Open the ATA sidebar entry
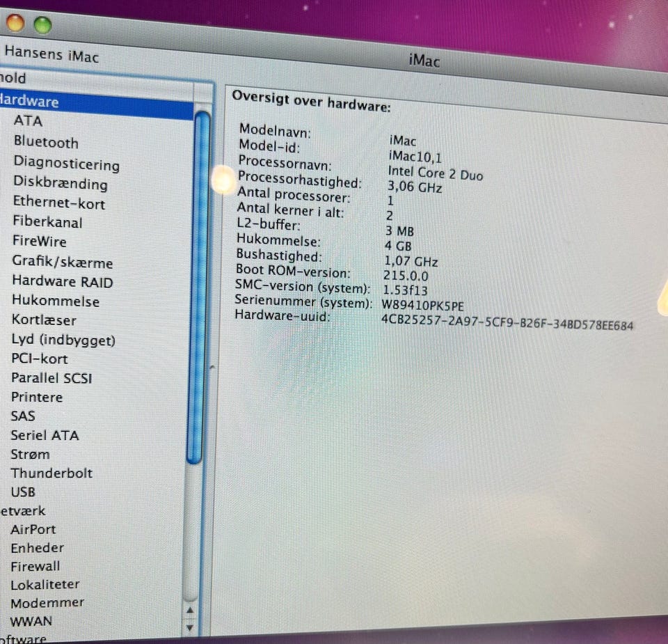Image resolution: width=668 pixels, height=644 pixels. coord(28,121)
